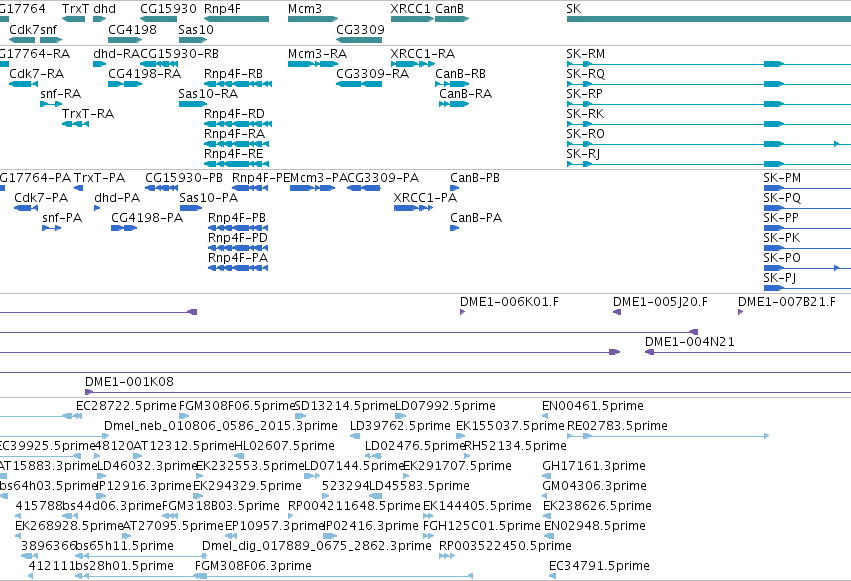
Task: Select transcript SK-RJ
Action: [x=583, y=154]
